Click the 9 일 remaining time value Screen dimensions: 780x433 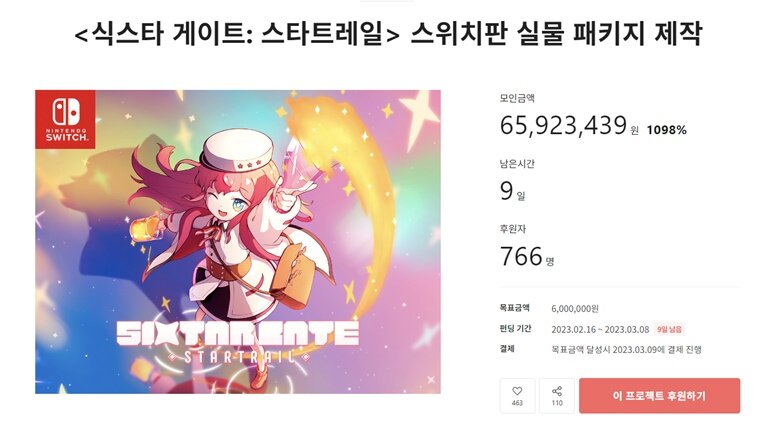[x=512, y=191]
